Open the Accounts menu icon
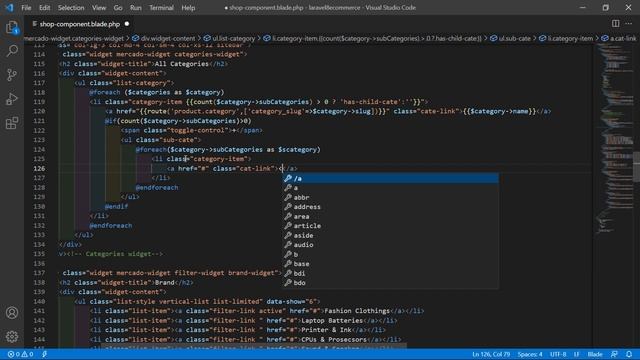The height and width of the screenshot is (360, 640). (x=12, y=313)
